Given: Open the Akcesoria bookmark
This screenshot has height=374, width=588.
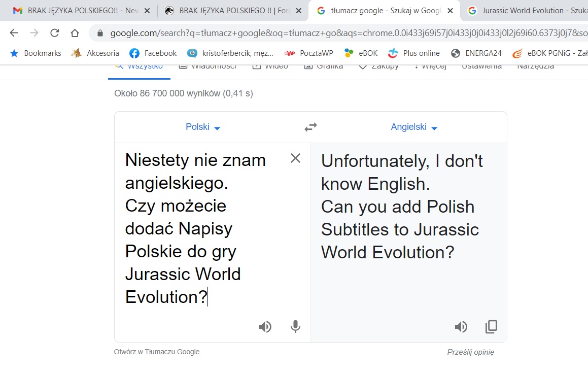Looking at the screenshot, I should click(x=95, y=53).
